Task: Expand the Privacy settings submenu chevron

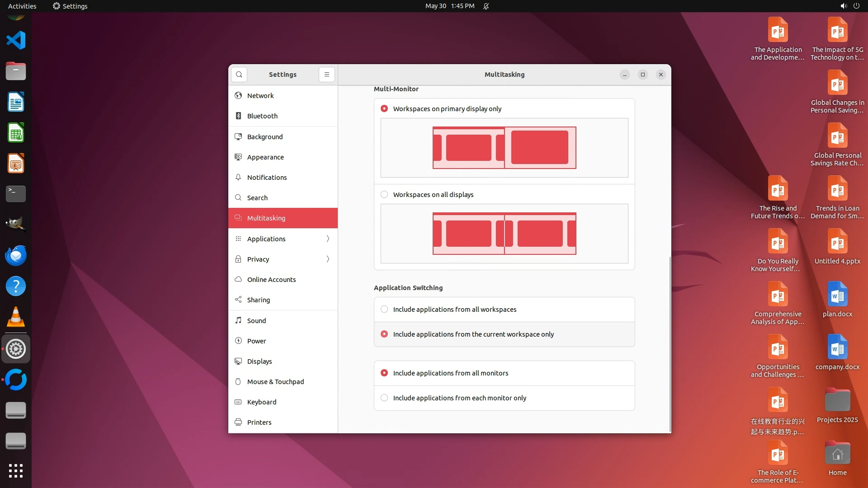Action: click(x=328, y=259)
